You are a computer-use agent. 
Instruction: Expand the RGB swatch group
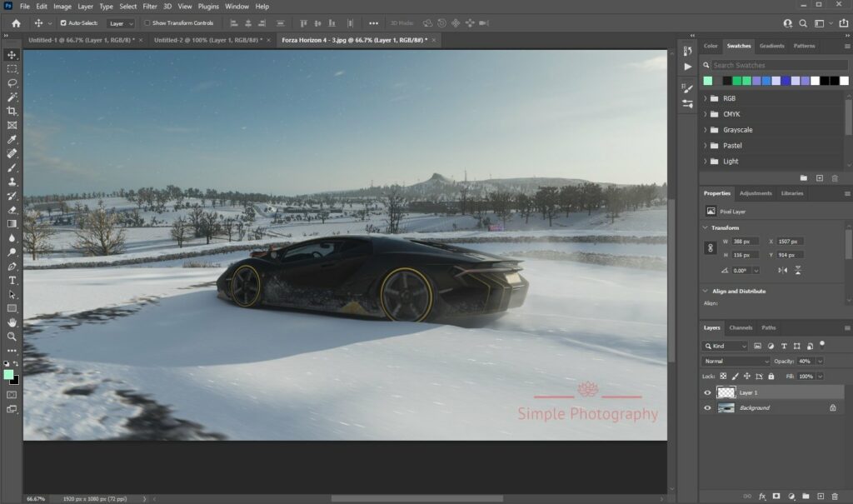(x=704, y=98)
